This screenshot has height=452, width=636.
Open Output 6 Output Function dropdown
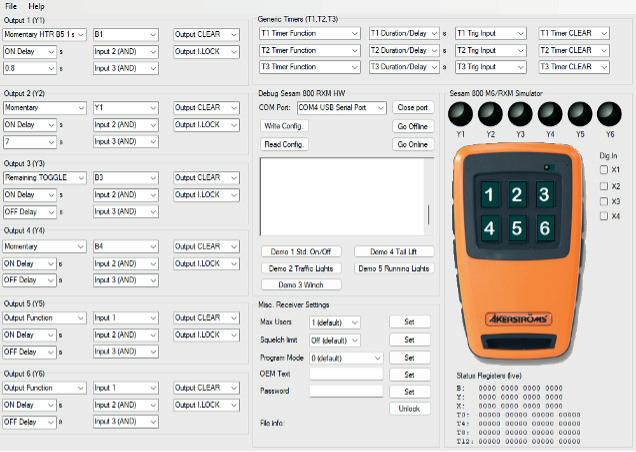pyautogui.click(x=44, y=388)
